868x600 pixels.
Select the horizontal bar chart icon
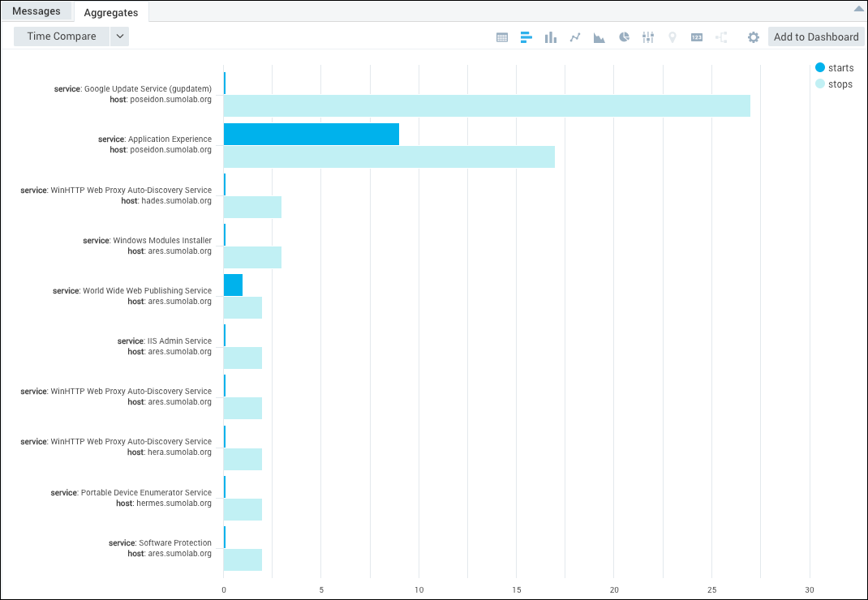(526, 37)
